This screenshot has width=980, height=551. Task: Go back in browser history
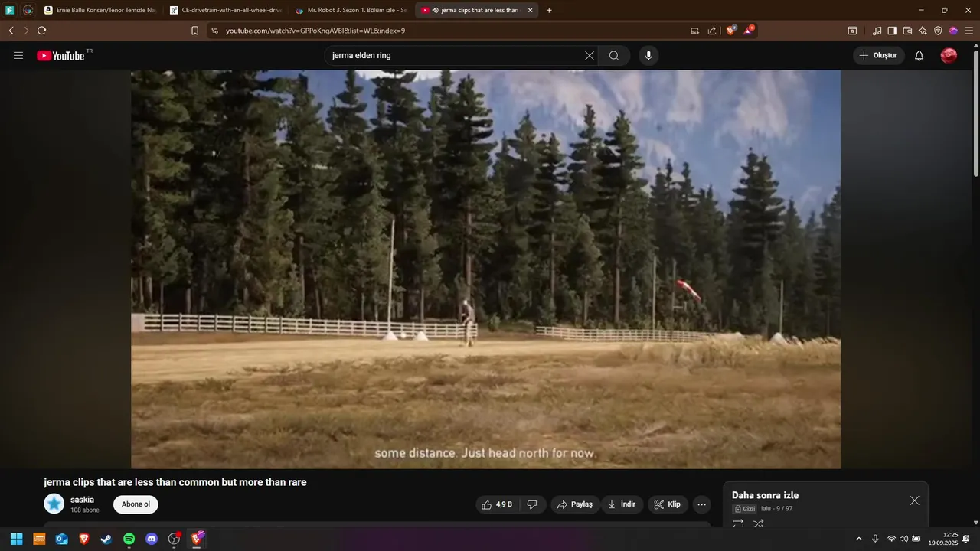(x=11, y=31)
